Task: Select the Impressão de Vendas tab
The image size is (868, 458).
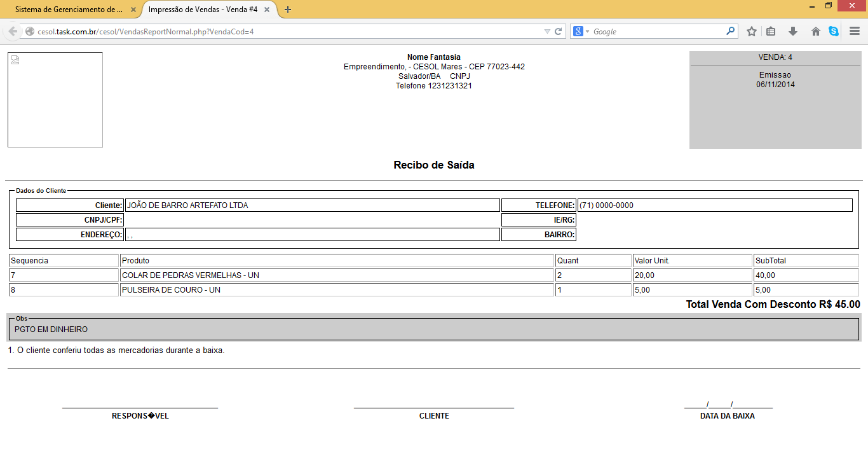Action: tap(202, 10)
